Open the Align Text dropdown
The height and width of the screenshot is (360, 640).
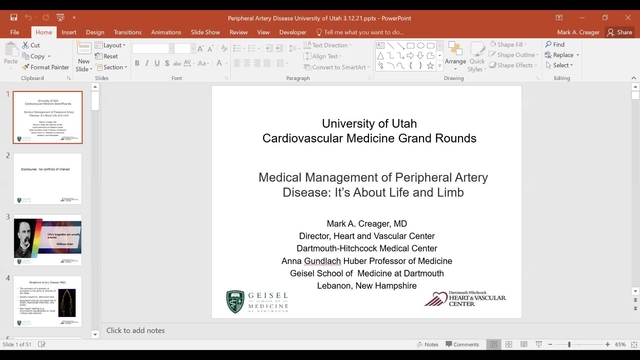click(322, 56)
